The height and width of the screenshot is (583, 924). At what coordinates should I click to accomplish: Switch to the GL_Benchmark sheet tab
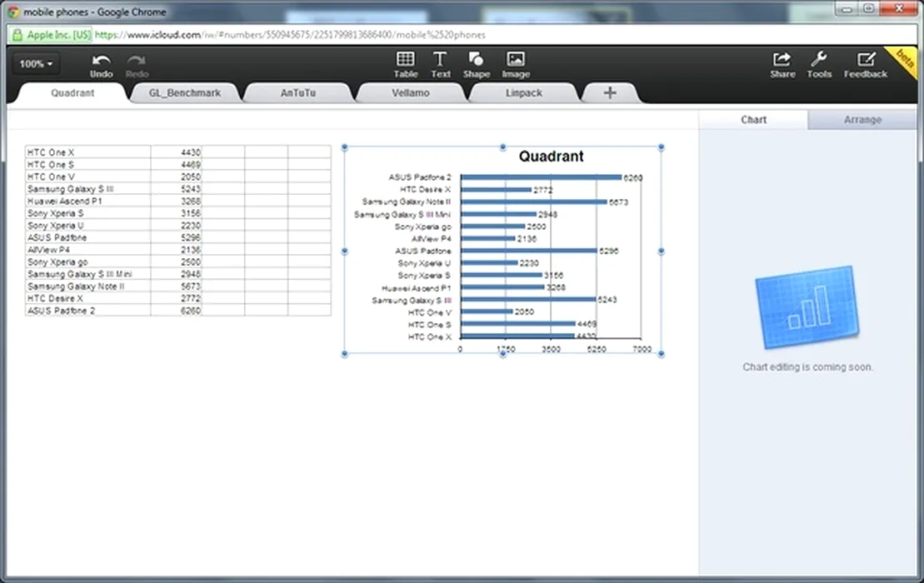tap(184, 93)
